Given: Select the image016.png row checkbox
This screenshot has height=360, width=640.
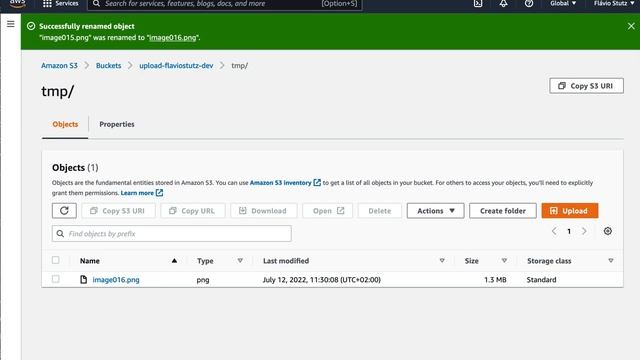Looking at the screenshot, I should coord(56,279).
